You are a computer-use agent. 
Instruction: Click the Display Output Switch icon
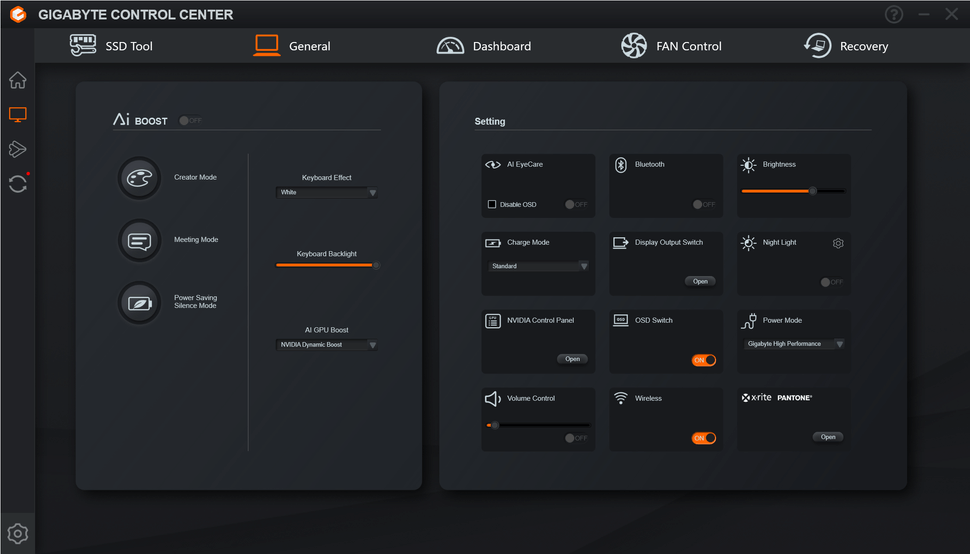point(620,242)
